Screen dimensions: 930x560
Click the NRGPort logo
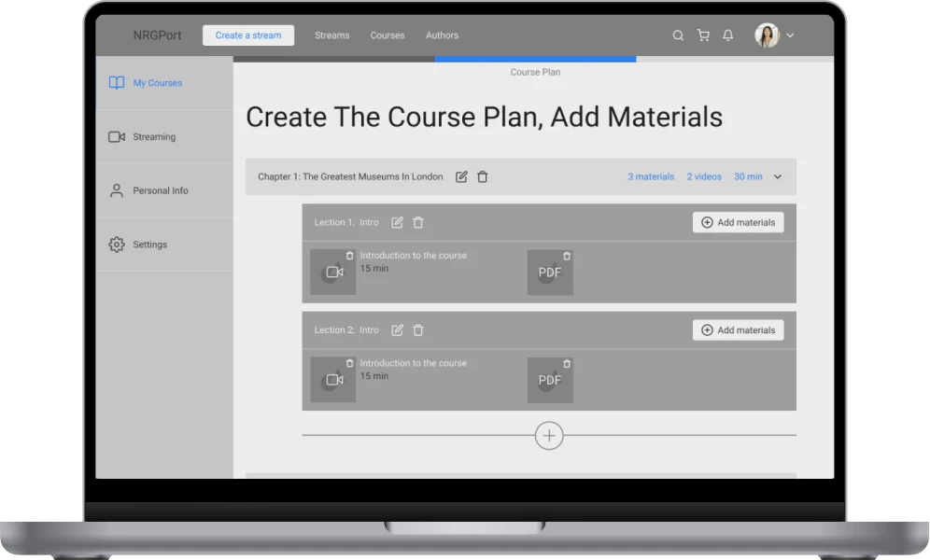[157, 35]
